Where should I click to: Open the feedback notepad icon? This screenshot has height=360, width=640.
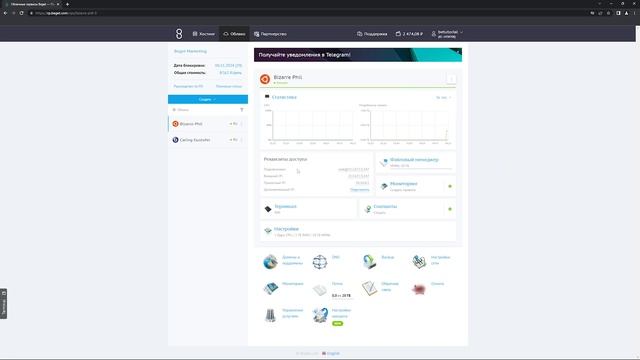[x=369, y=288]
